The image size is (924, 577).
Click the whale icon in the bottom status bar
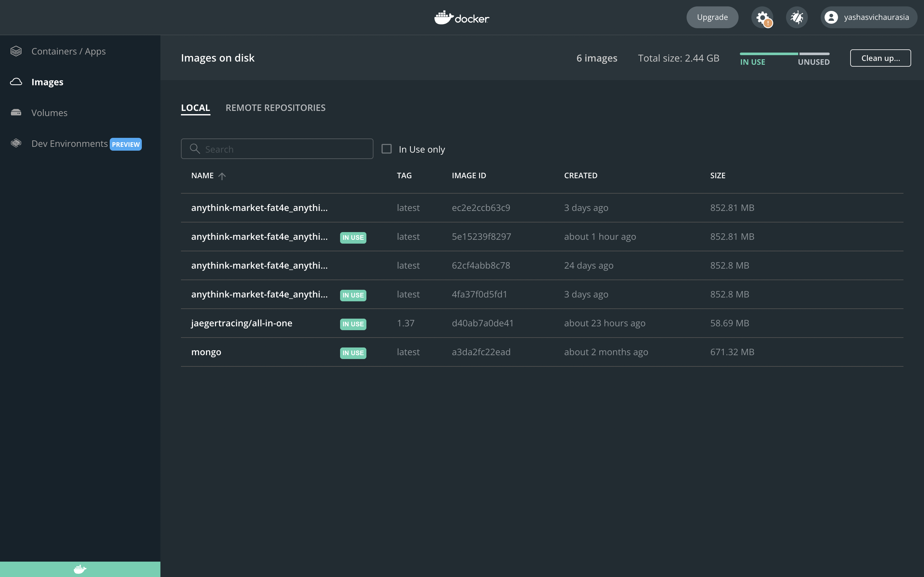[x=80, y=569]
